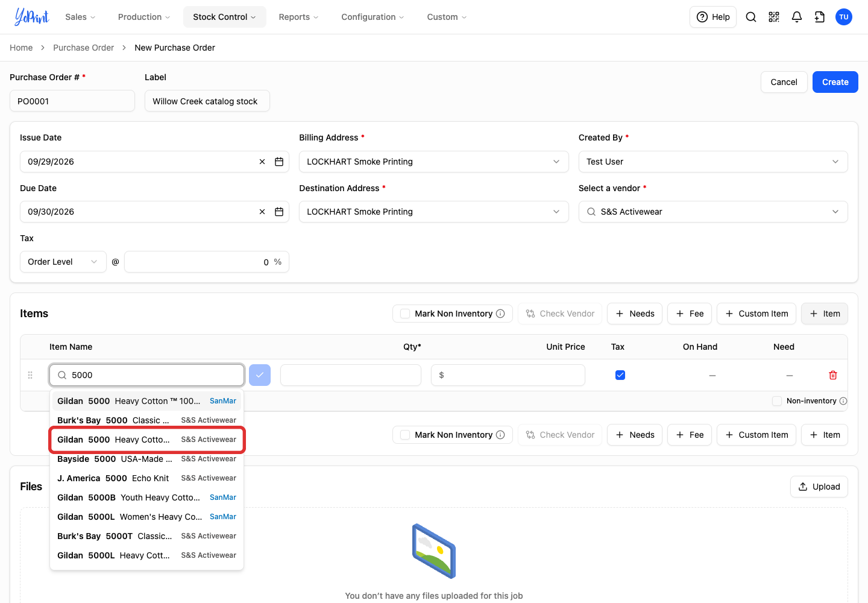
Task: Open the Stock Control menu
Action: (224, 17)
